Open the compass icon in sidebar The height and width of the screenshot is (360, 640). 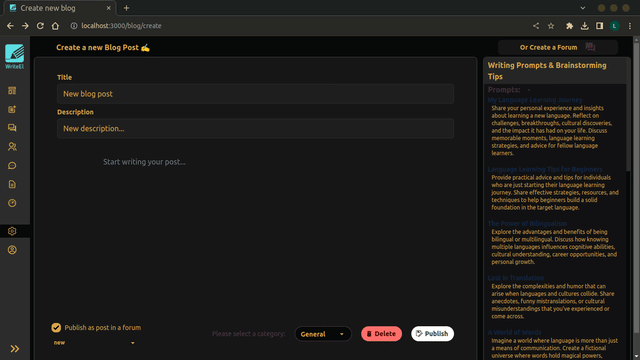(x=12, y=203)
